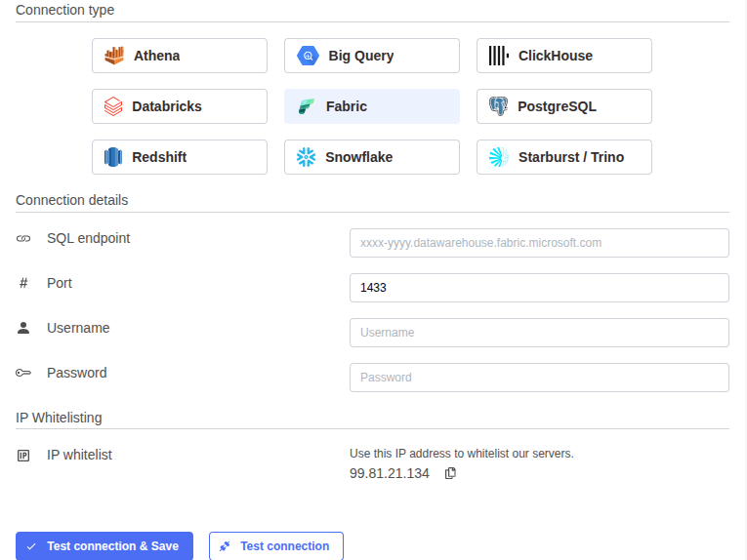Click the Athena logo icon
The width and height of the screenshot is (747, 560).
click(x=114, y=56)
